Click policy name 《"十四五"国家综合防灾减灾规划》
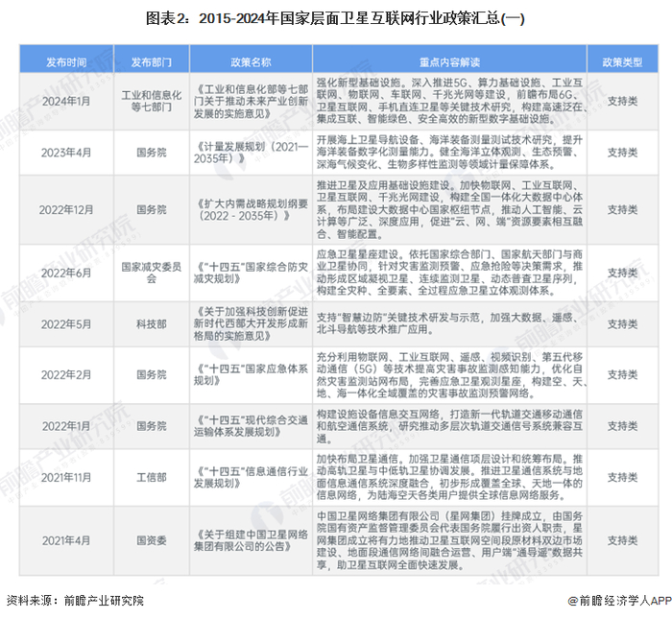 (x=251, y=273)
